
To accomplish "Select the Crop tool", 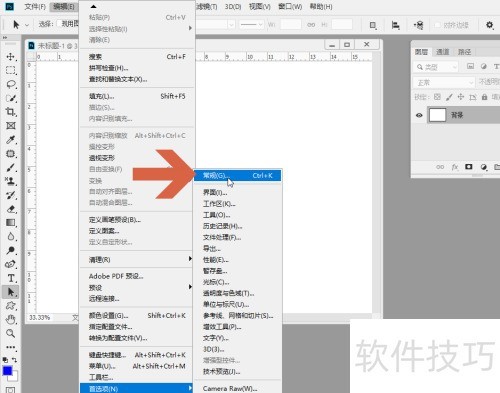I will 11,112.
